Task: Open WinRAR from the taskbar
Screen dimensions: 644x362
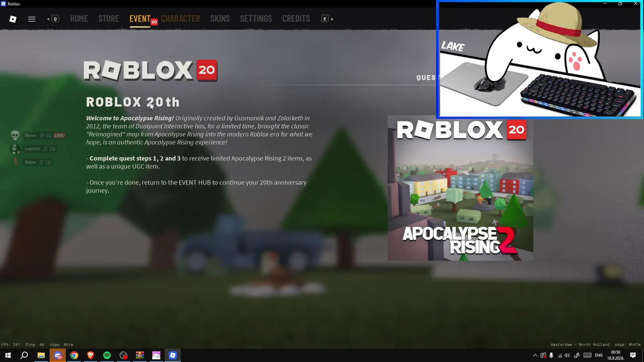Action: pos(140,355)
